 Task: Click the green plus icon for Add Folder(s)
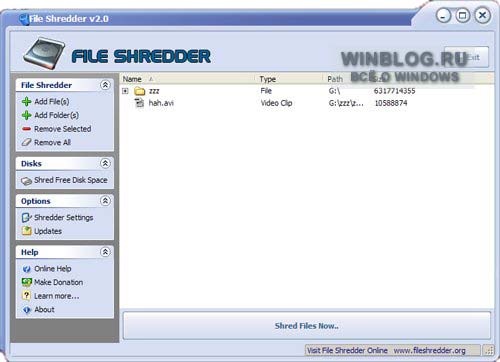tap(26, 115)
